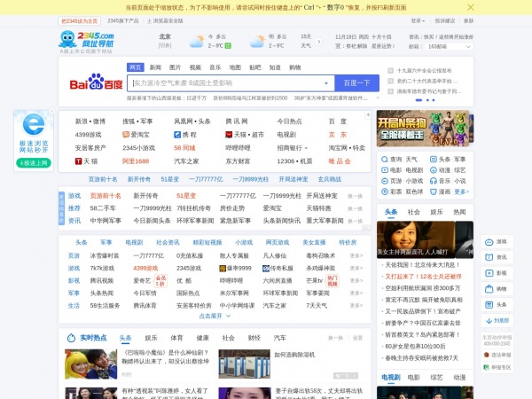
Task: Click the 影视 play icon in right sidebar
Action: click(x=489, y=273)
